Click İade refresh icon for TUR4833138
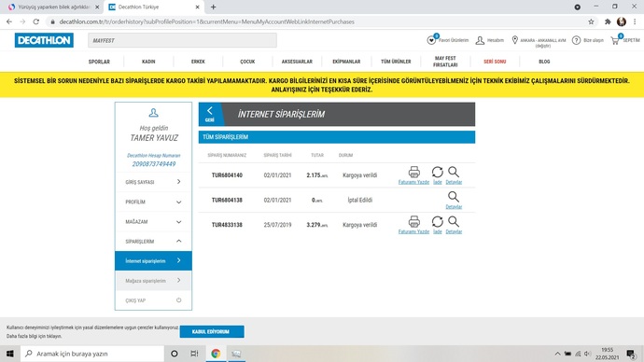 (x=438, y=222)
